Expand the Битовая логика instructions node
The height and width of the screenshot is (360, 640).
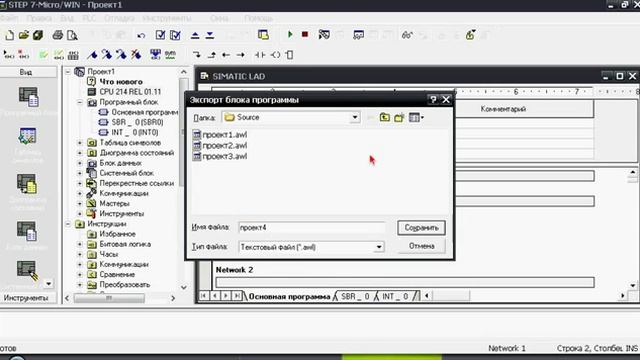(80, 244)
